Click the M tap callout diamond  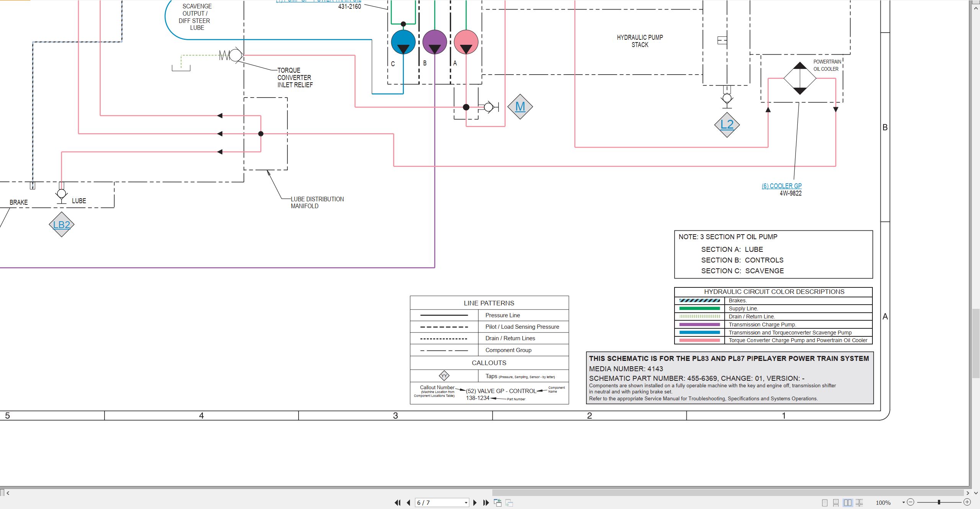(520, 106)
